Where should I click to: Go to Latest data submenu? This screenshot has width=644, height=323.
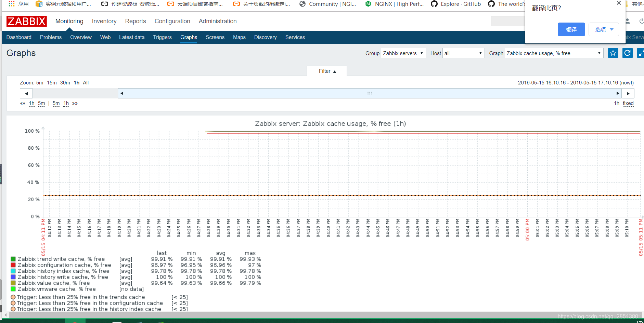point(132,37)
